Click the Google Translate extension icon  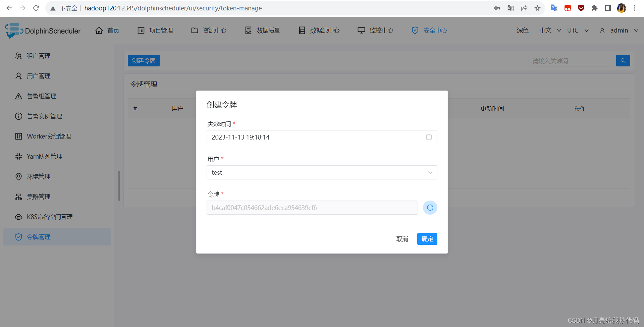click(x=554, y=8)
